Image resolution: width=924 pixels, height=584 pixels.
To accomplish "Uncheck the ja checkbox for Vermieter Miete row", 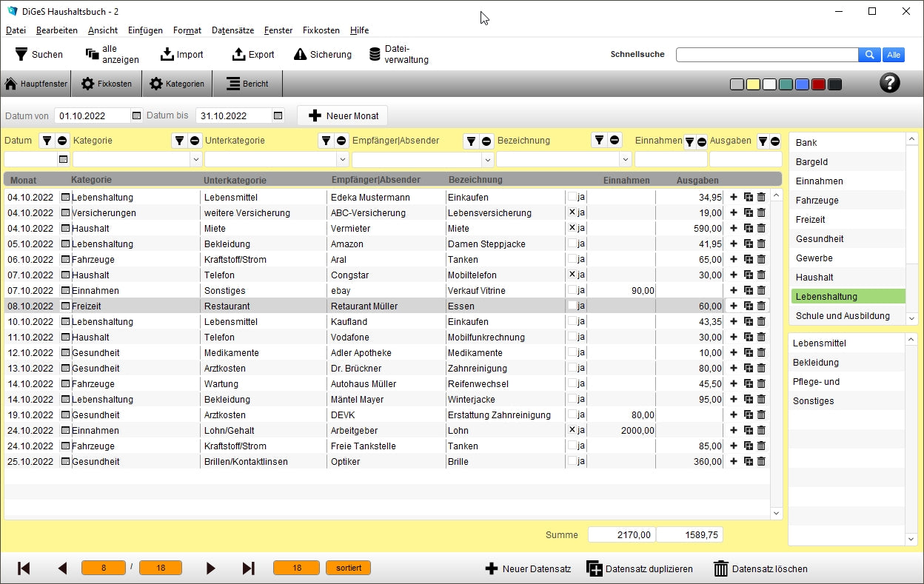I will point(572,229).
